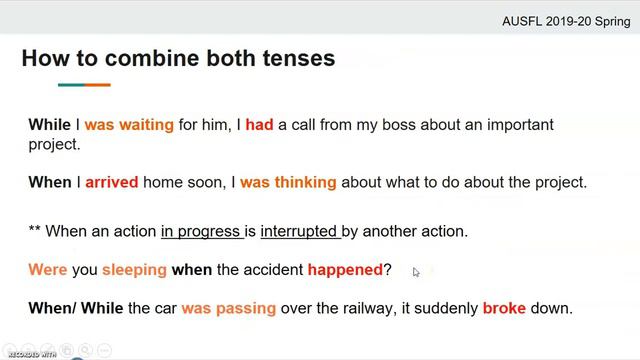The width and height of the screenshot is (640, 360).
Task: Click the red word 'broke'
Action: click(x=504, y=308)
